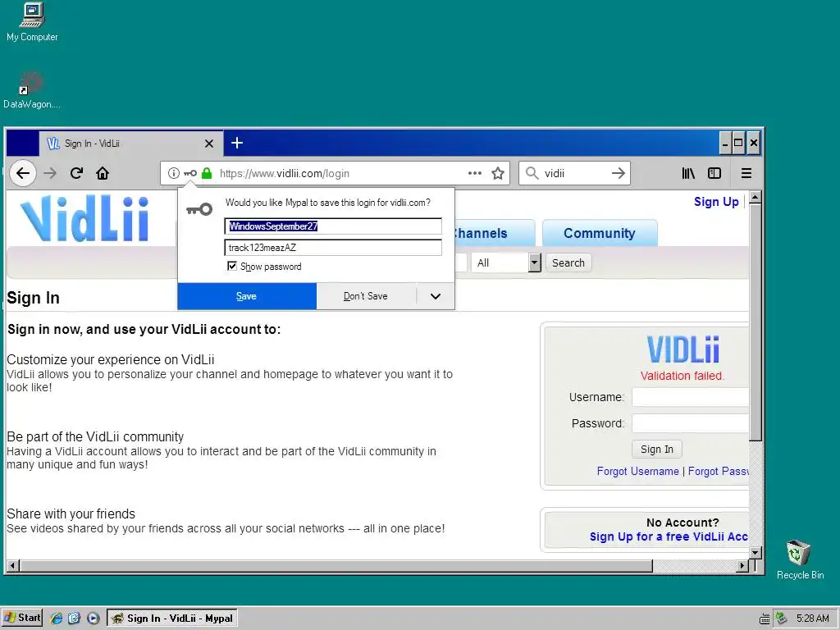Screen dimensions: 840x630
Task: Click the network tray icon
Action: [x=782, y=619]
